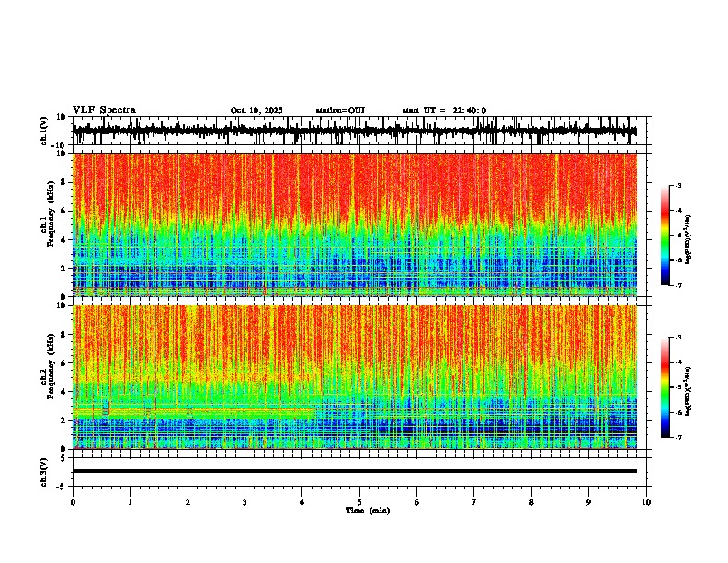Click time axis tick label "2"
The height and width of the screenshot is (563, 728).
point(188,502)
